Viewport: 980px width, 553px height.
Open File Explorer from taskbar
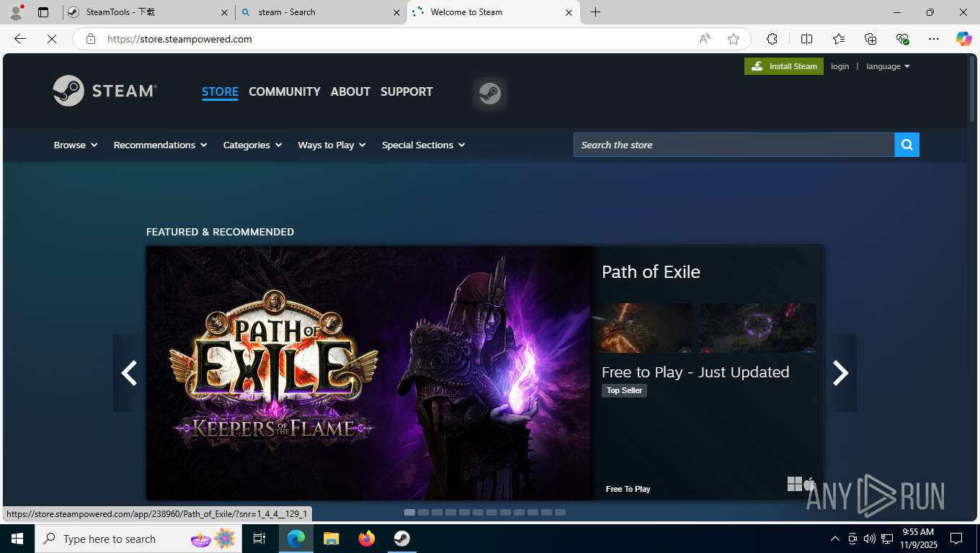[331, 539]
